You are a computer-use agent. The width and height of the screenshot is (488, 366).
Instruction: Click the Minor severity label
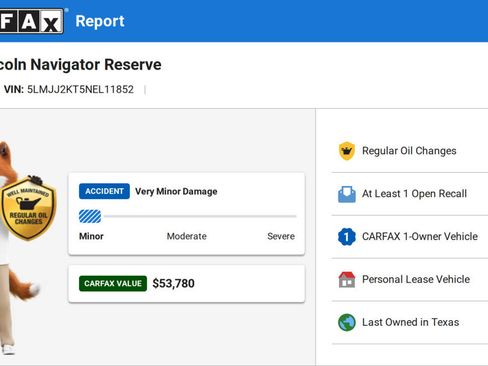tap(91, 236)
